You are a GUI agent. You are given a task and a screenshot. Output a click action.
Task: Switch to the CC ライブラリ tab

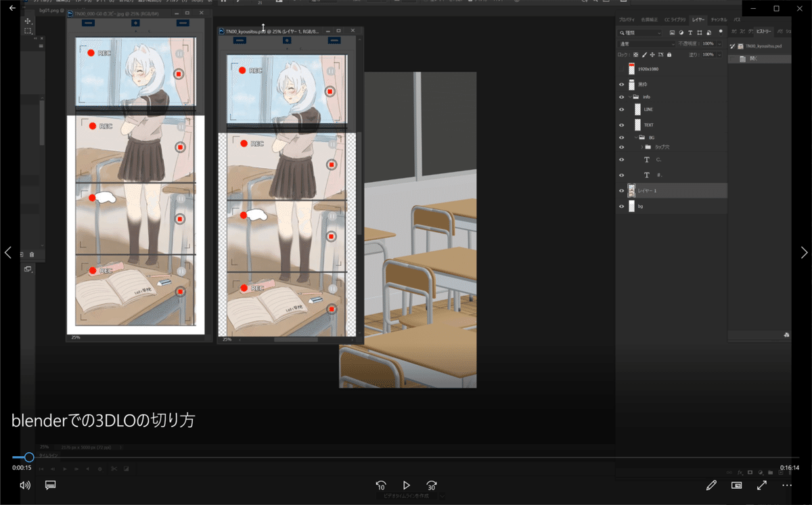point(675,20)
